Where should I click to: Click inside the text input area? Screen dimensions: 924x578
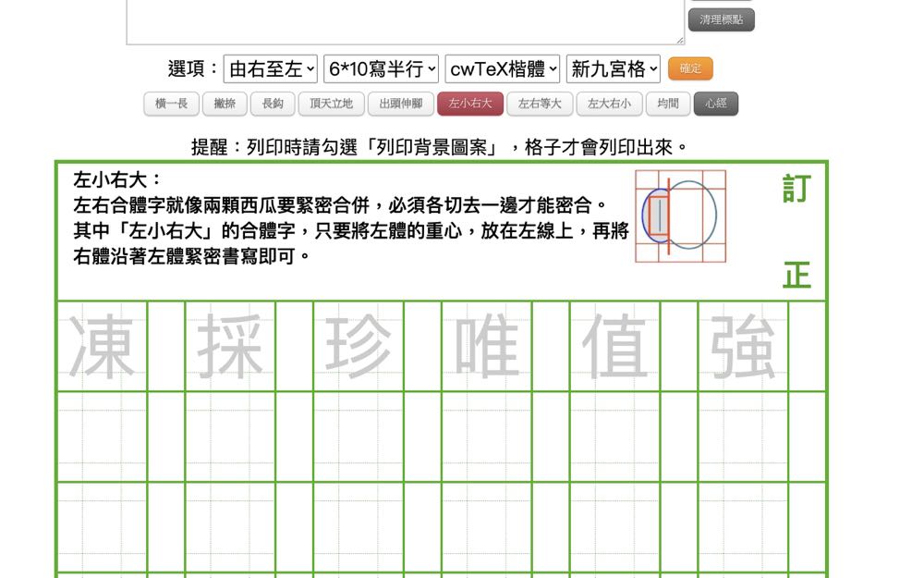point(407,20)
